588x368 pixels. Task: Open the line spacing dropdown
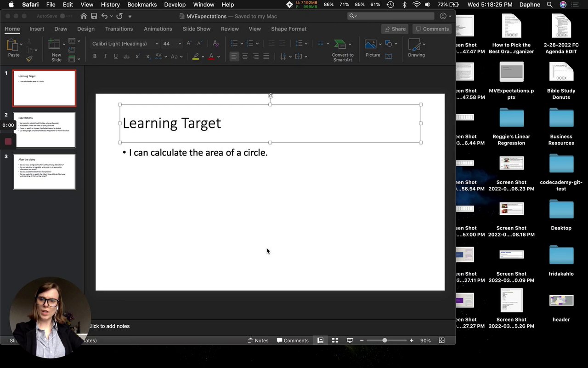[306, 44]
